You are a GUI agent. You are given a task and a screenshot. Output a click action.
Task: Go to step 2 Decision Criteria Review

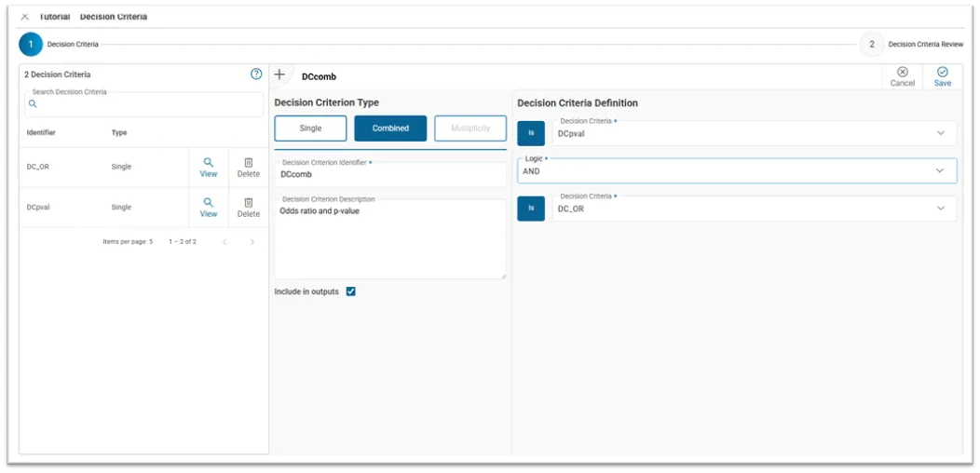point(871,44)
